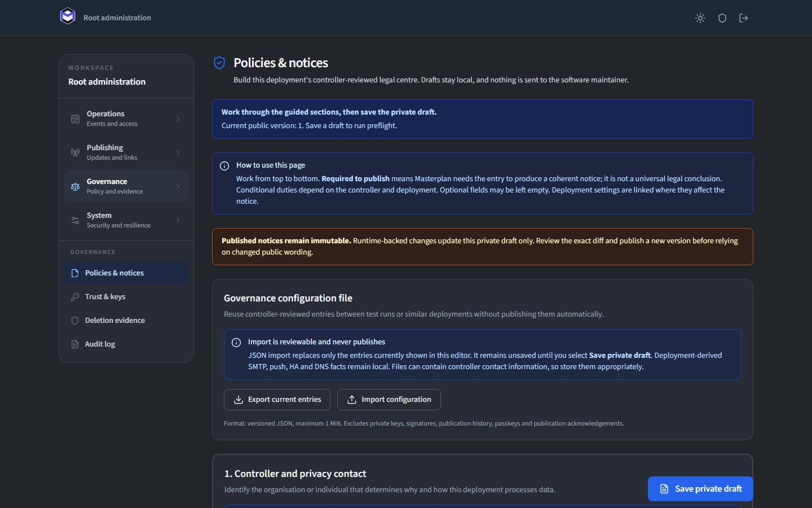Select Operations Events and access item
The image size is (812, 508).
pyautogui.click(x=126, y=119)
